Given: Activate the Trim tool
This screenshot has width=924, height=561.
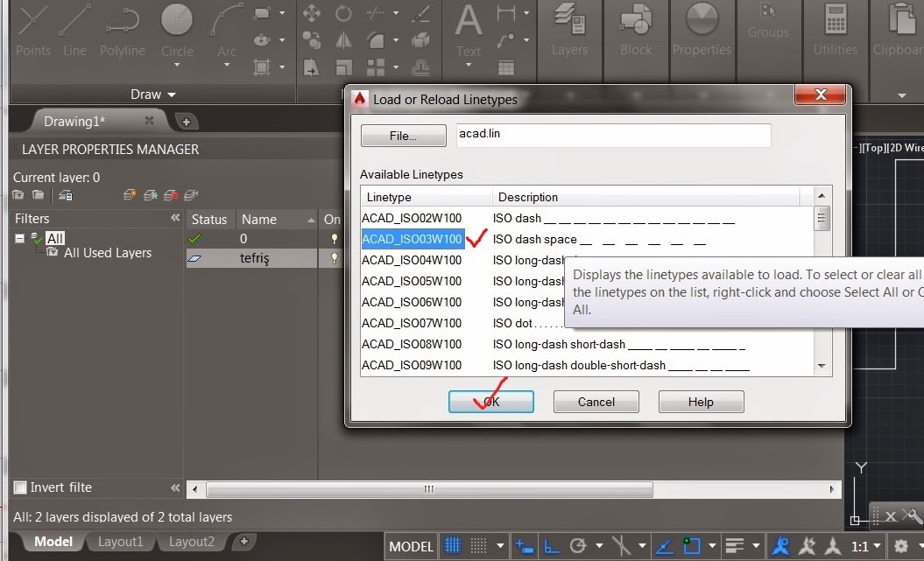Looking at the screenshot, I should [376, 13].
